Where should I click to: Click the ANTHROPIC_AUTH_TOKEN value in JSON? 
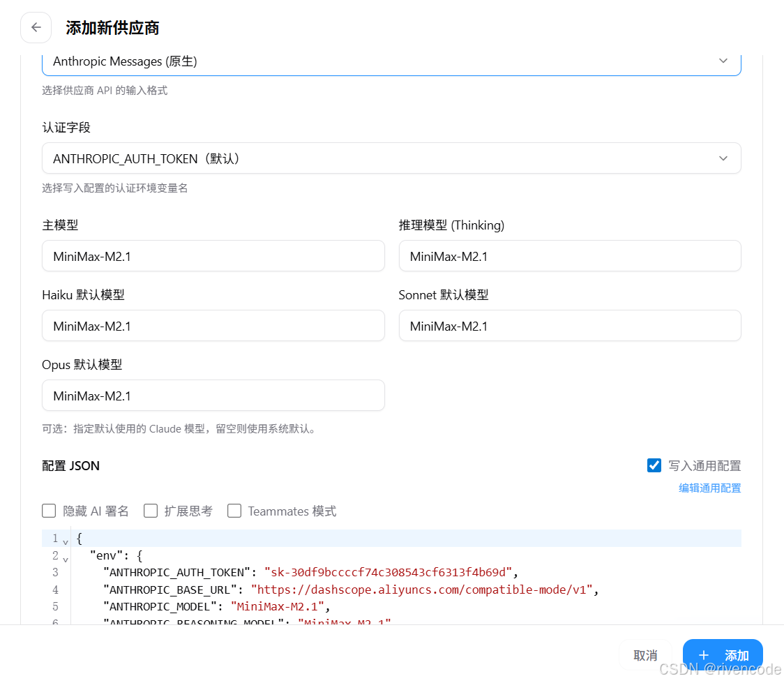point(388,573)
